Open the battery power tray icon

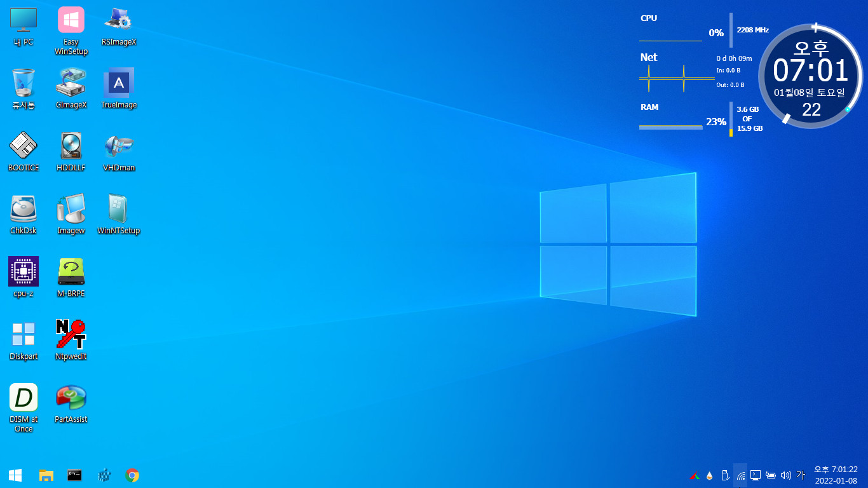point(771,475)
